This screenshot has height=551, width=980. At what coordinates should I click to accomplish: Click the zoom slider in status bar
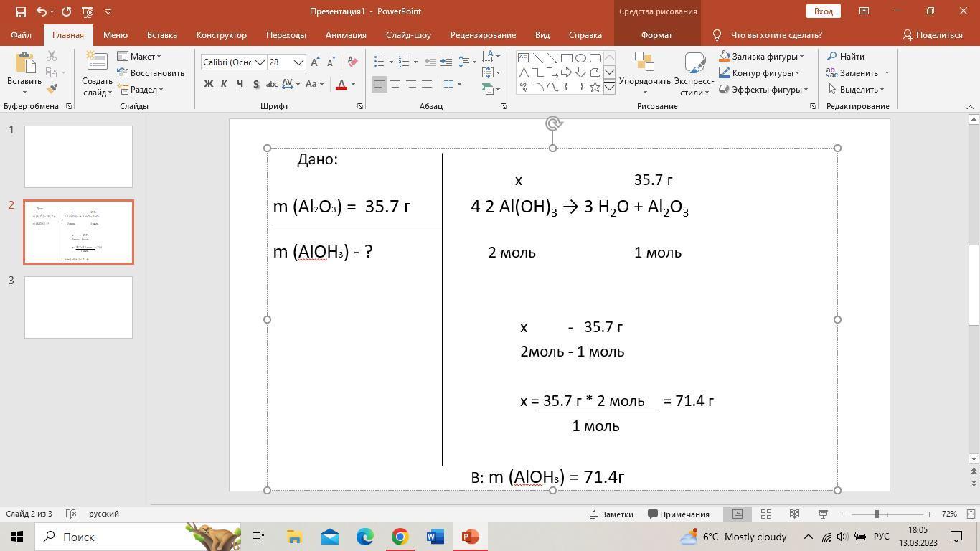(x=877, y=514)
